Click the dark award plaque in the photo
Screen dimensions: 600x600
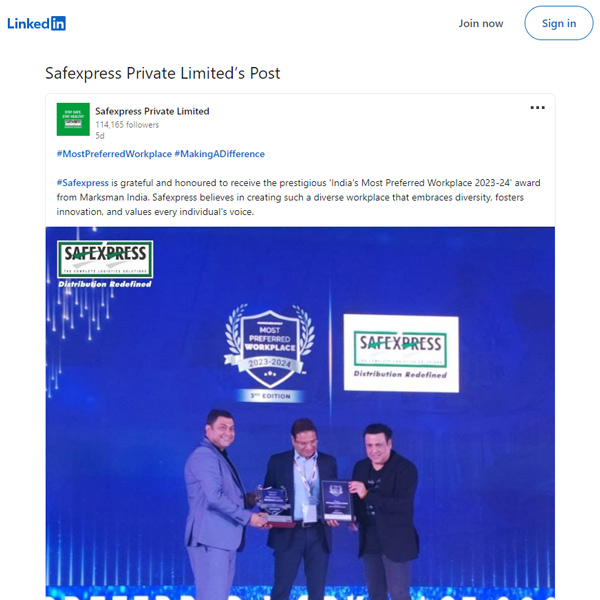pyautogui.click(x=337, y=501)
